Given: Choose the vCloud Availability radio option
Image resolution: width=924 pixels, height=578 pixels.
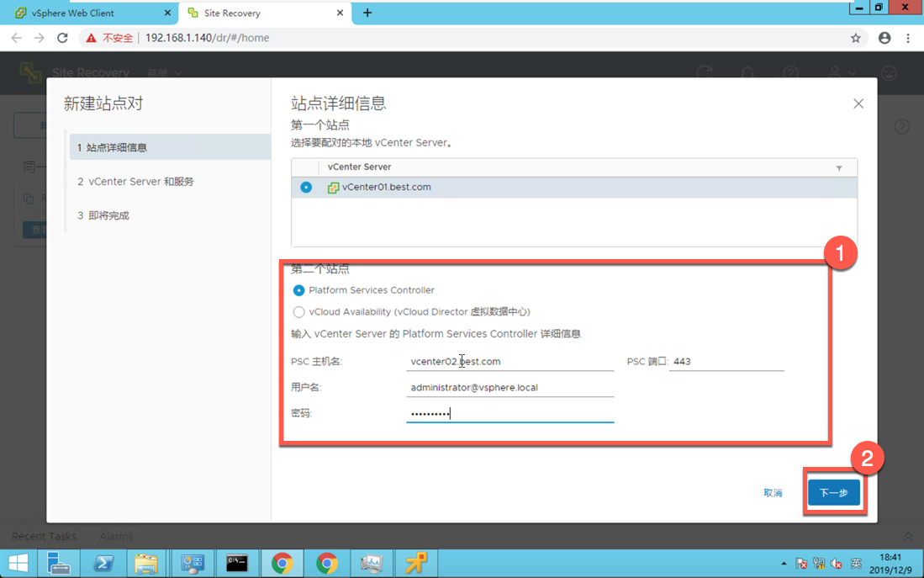Looking at the screenshot, I should [x=298, y=312].
